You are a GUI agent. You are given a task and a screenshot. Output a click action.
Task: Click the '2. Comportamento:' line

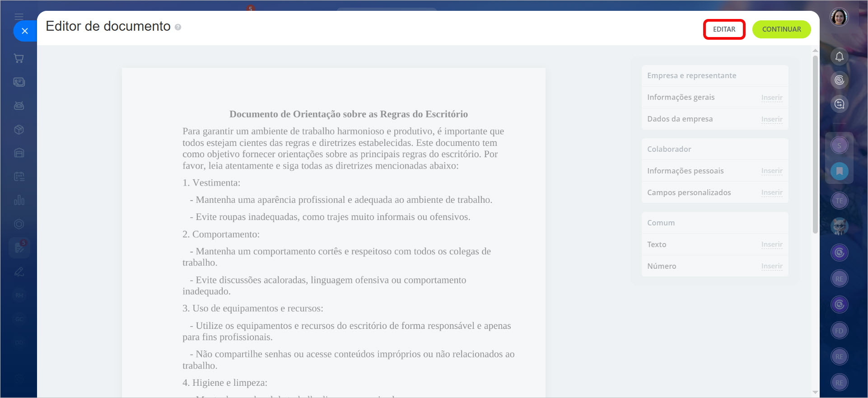[x=221, y=234]
